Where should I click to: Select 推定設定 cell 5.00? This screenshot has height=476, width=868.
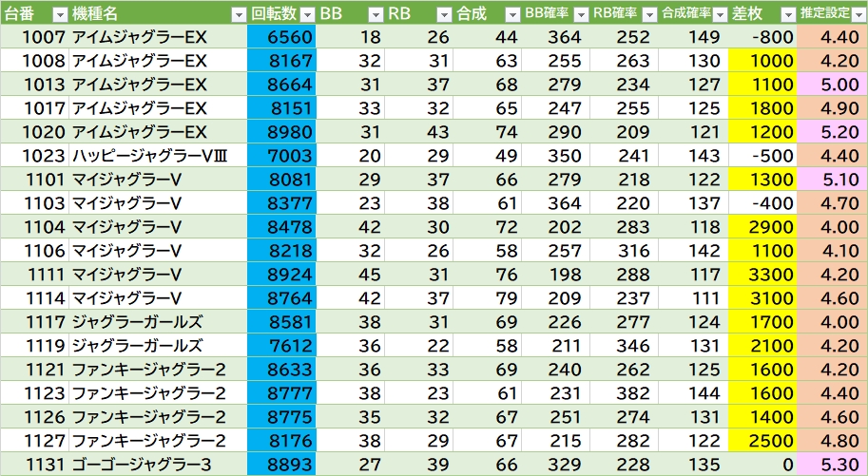pyautogui.click(x=832, y=85)
